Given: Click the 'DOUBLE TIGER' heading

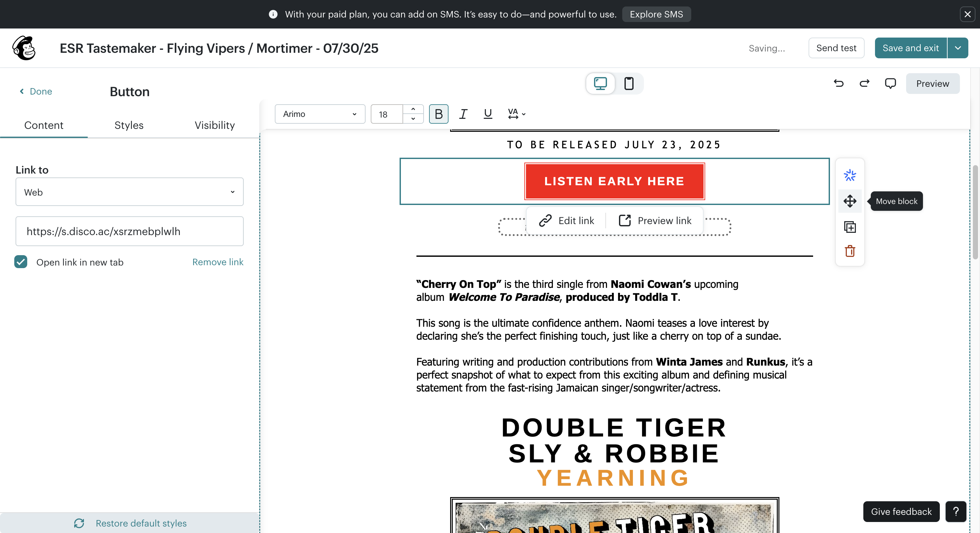Looking at the screenshot, I should click(x=614, y=428).
